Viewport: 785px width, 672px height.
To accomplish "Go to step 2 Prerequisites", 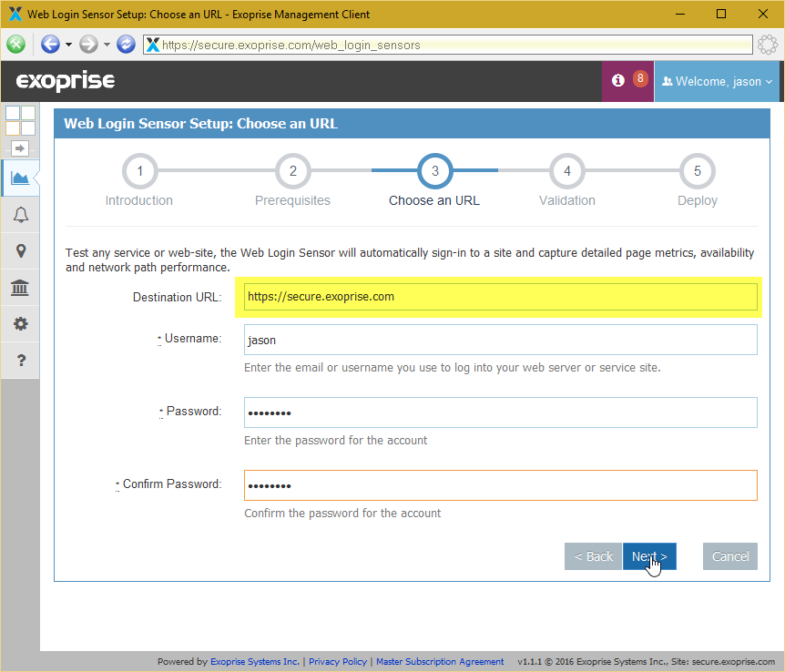I will click(x=293, y=171).
